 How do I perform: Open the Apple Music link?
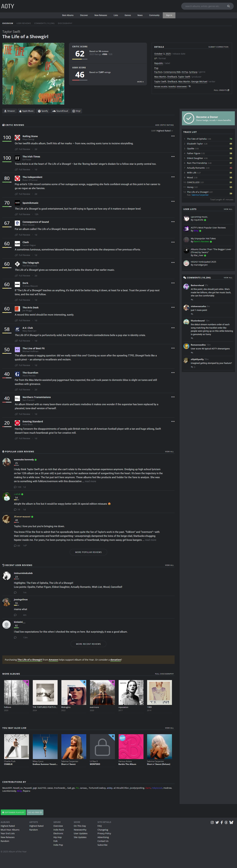[x=26, y=111]
